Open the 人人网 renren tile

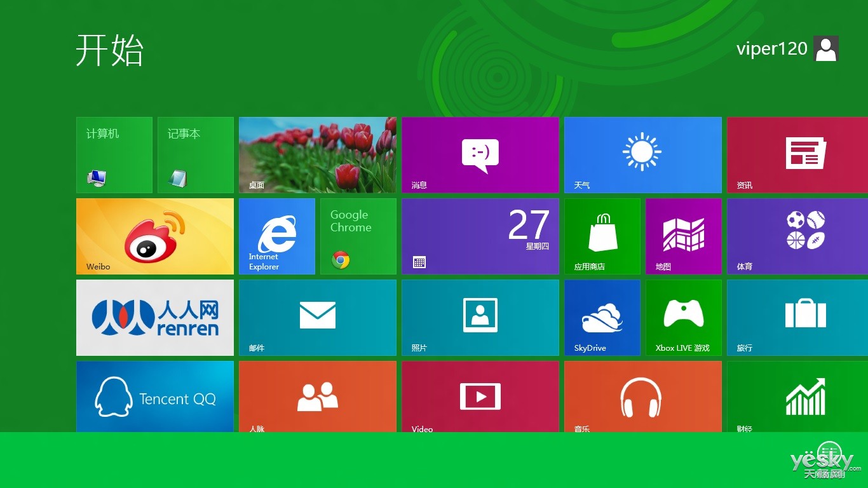155,318
